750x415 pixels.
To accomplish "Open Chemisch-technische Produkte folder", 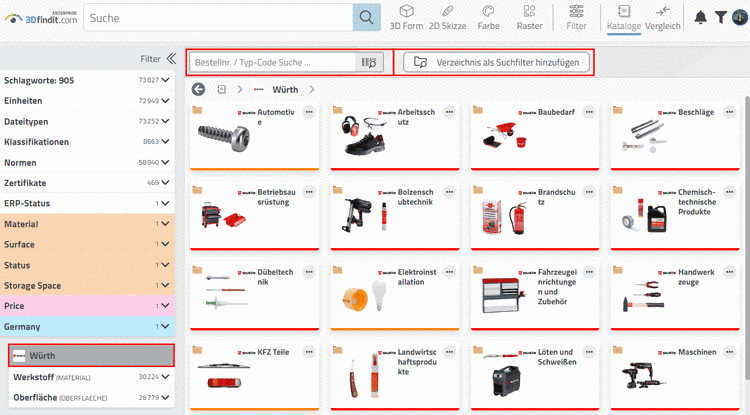I will (x=675, y=217).
